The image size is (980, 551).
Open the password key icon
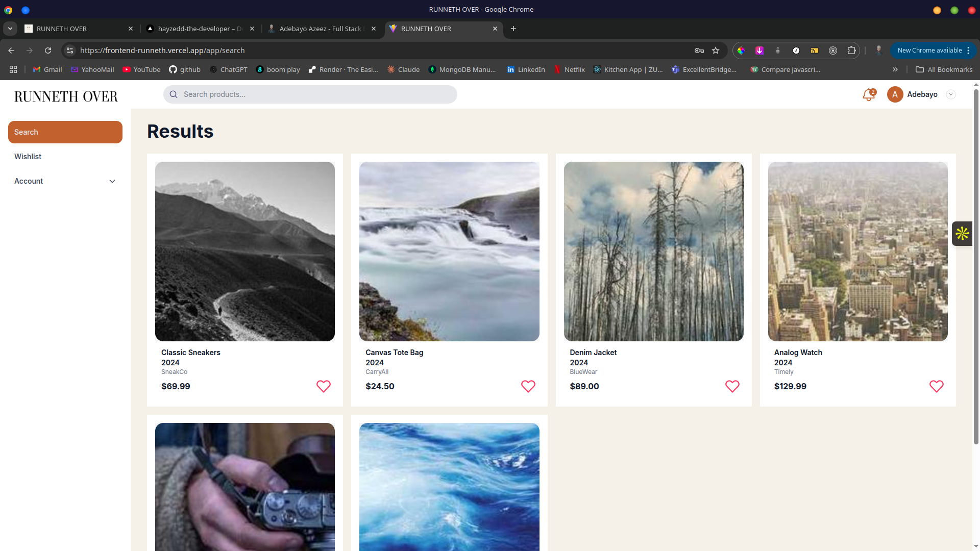699,51
